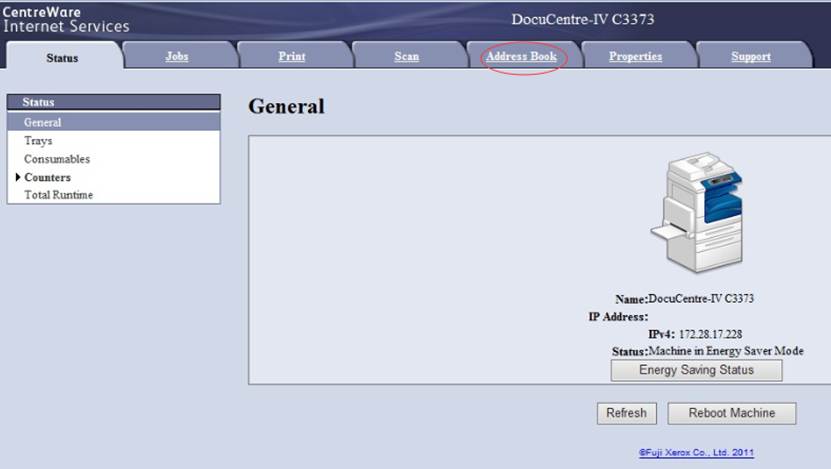
Task: Click the Reboot Machine button
Action: [x=731, y=413]
